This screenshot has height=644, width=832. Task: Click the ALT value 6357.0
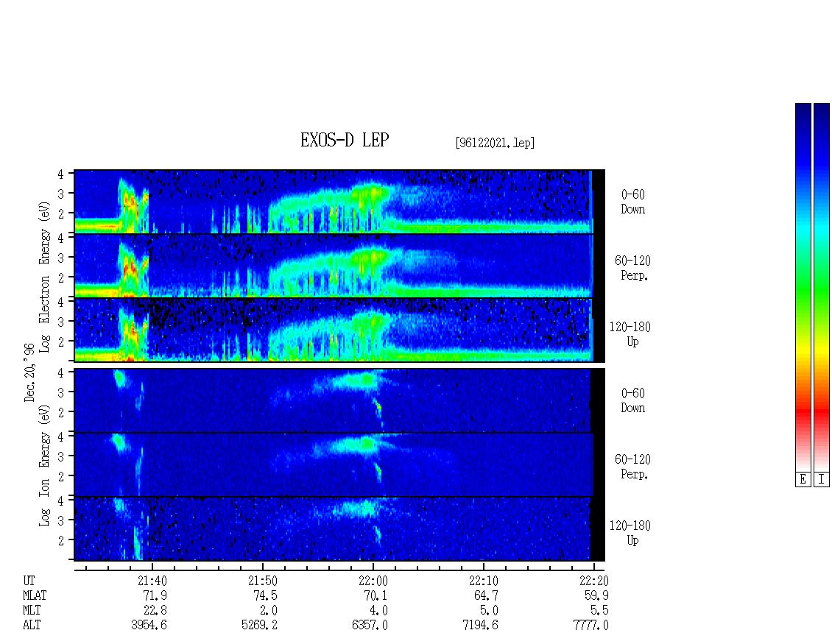tap(370, 626)
